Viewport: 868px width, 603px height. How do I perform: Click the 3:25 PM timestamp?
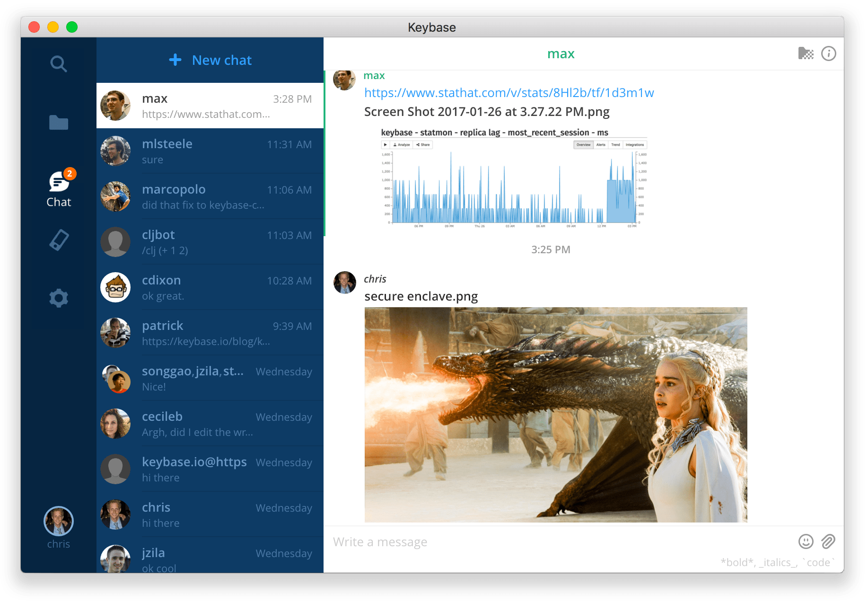tap(551, 249)
